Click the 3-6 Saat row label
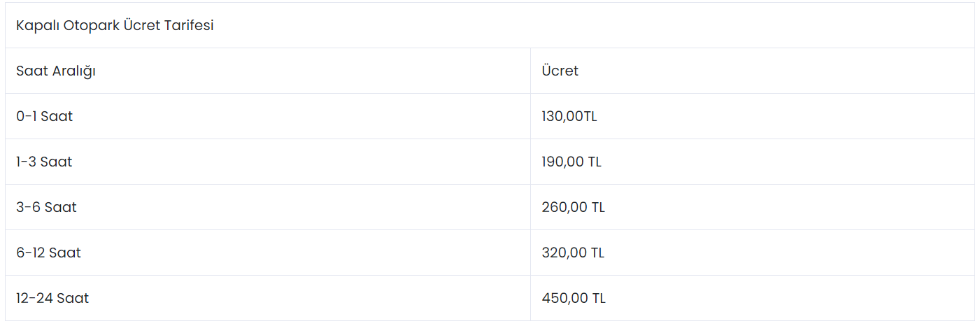This screenshot has height=326, width=980. 46,207
